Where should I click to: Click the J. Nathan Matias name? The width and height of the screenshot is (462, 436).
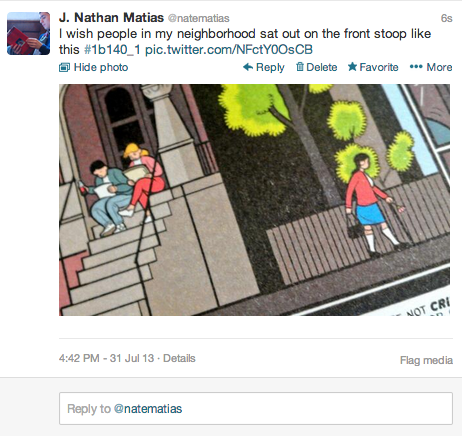[x=111, y=18]
